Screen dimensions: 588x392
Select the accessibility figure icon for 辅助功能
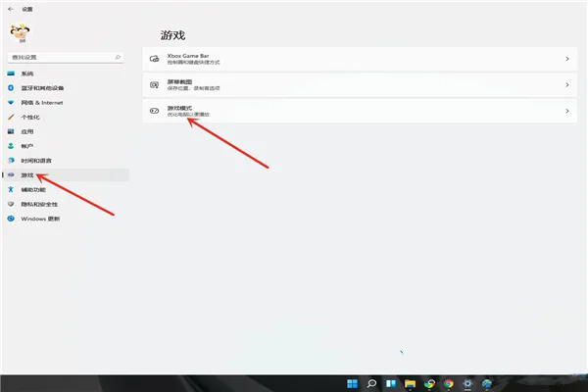(11, 189)
